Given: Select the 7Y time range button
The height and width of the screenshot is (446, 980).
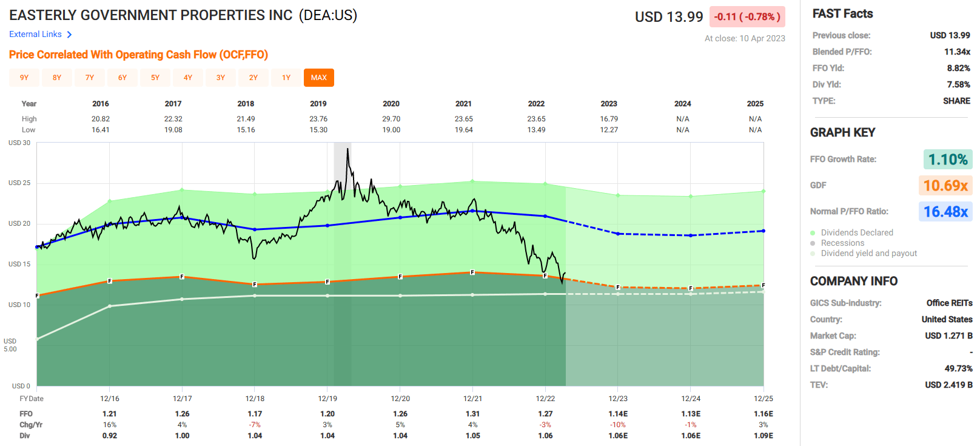Looking at the screenshot, I should click(x=90, y=78).
